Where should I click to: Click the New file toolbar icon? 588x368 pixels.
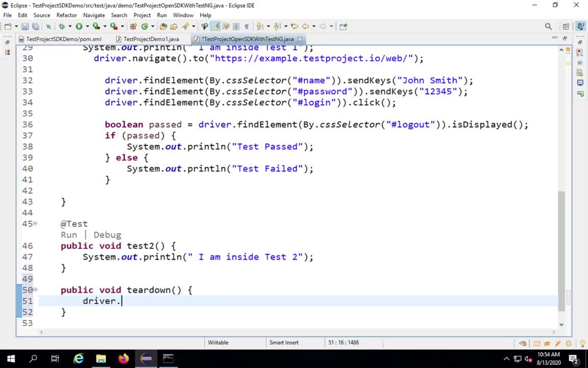pos(8,26)
